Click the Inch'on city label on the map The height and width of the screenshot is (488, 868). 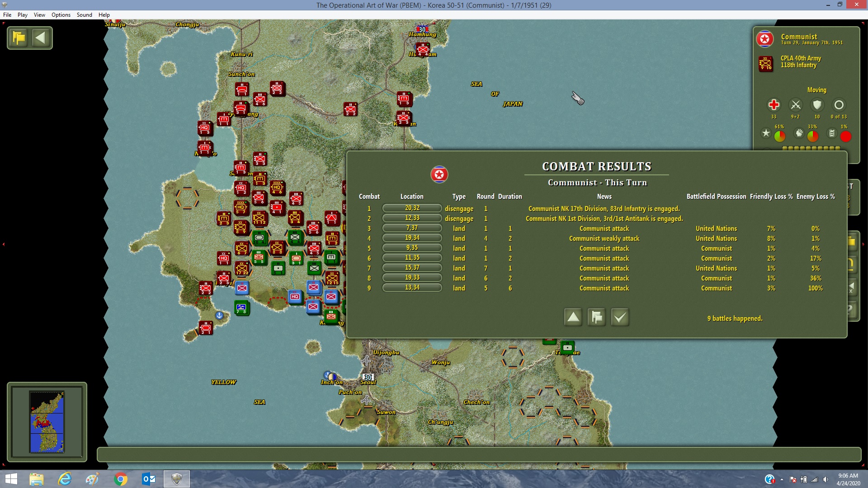(x=332, y=382)
